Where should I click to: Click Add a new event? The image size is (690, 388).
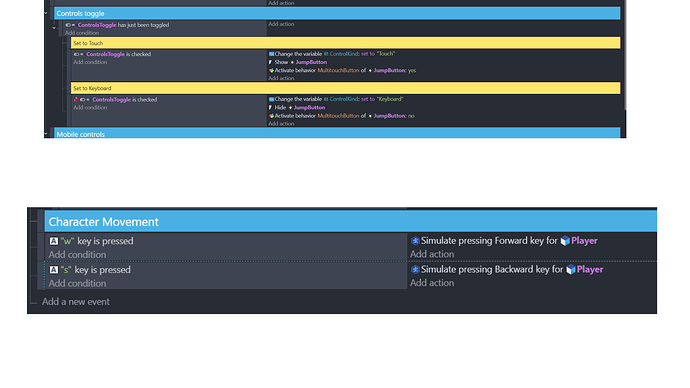pos(76,302)
